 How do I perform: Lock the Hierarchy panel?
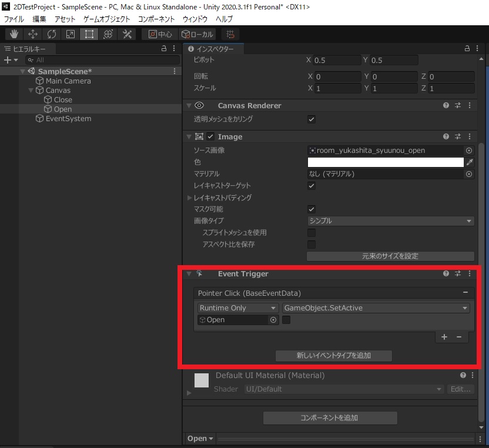(x=164, y=48)
